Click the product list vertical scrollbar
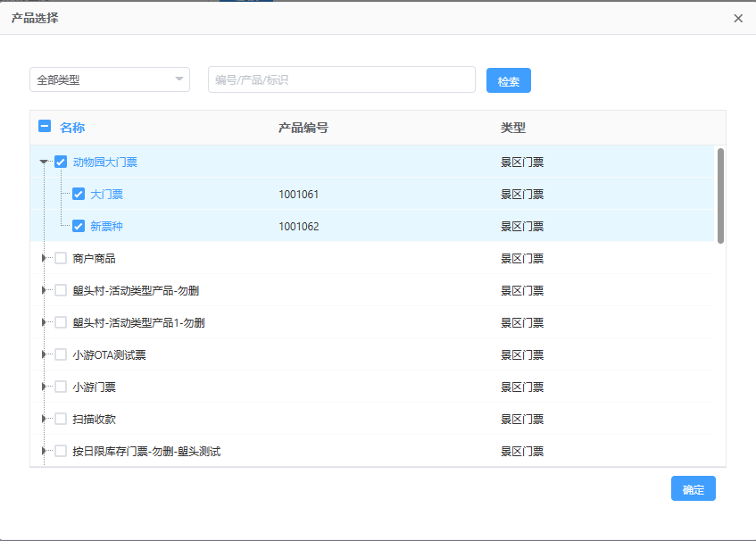This screenshot has width=756, height=541. point(720,196)
